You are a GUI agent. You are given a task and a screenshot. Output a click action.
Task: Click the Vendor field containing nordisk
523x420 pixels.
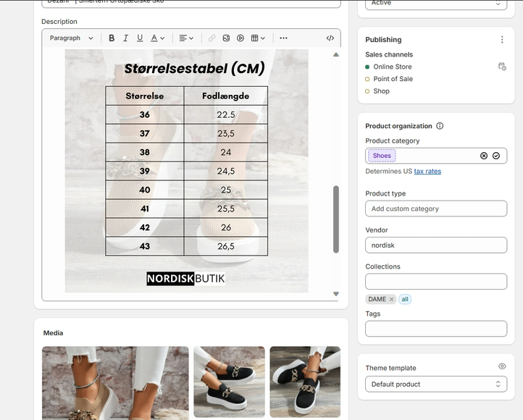coord(436,245)
